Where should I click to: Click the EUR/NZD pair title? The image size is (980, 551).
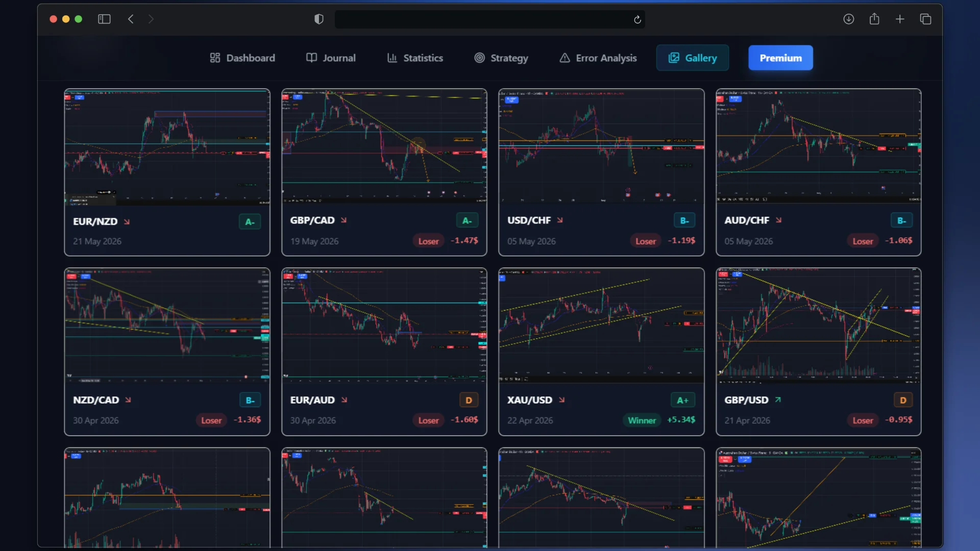[95, 221]
